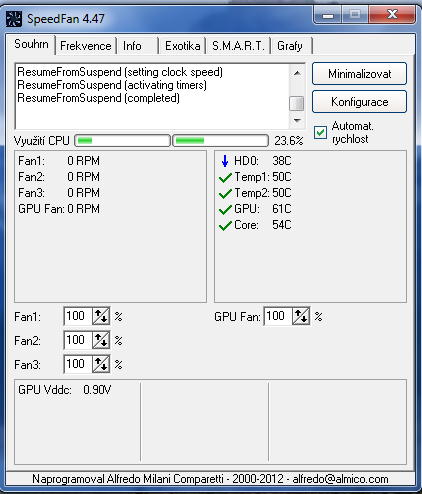This screenshot has width=422, height=494.
Task: Click the Fan3 percentage input field
Action: click(78, 364)
